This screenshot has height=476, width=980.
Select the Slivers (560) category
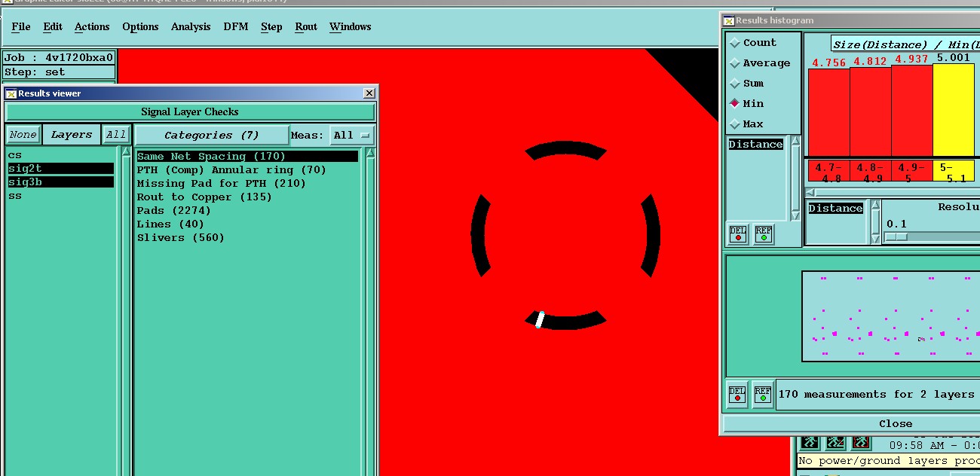point(181,238)
